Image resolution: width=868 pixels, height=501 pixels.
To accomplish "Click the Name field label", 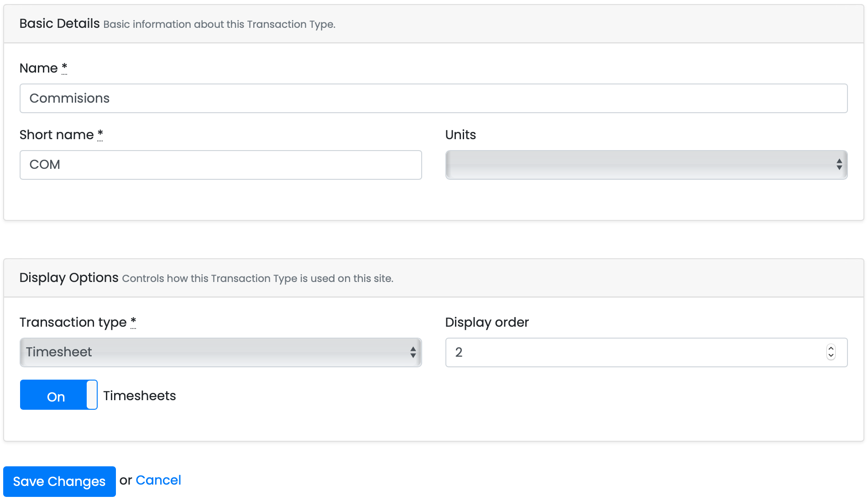I will [x=39, y=68].
